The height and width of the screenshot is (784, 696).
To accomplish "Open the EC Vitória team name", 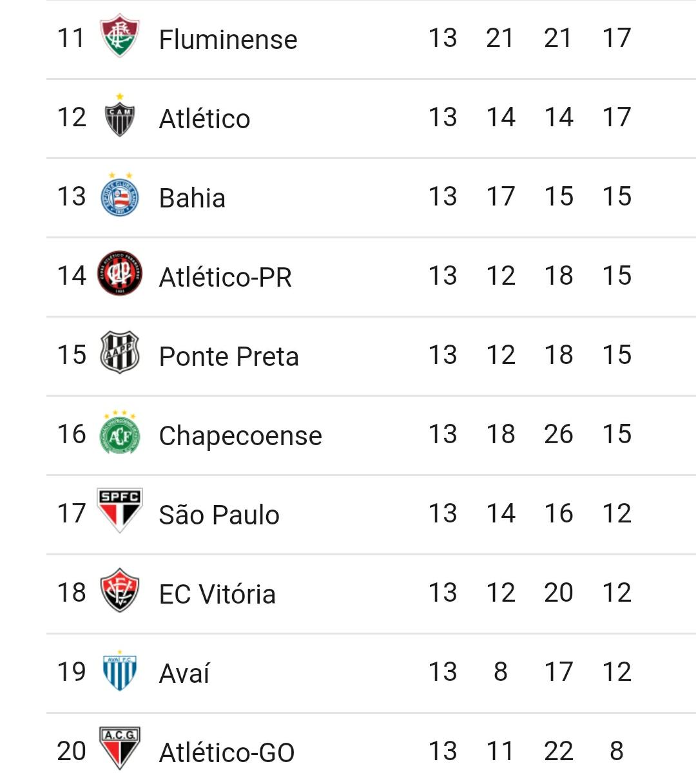I will 217,594.
